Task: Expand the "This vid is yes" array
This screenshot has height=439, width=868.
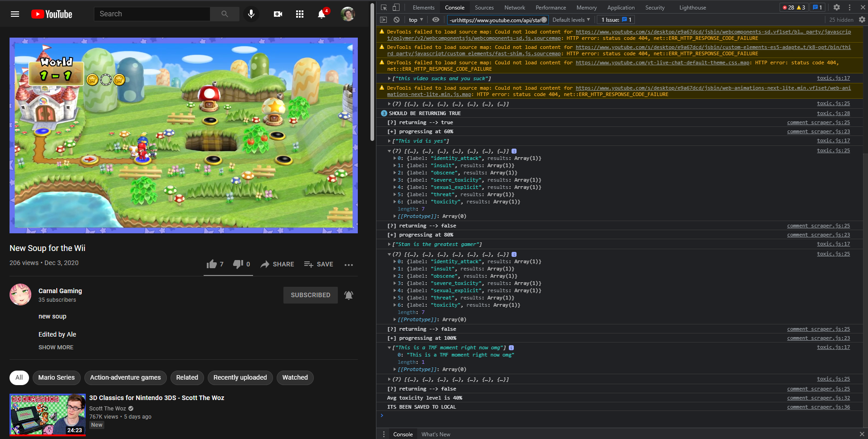Action: (x=389, y=141)
